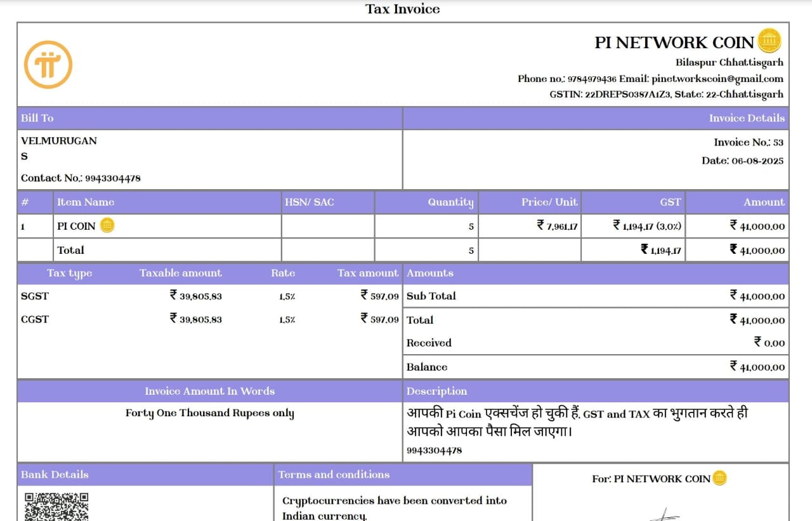Click the "Total" label in items table

(x=70, y=250)
